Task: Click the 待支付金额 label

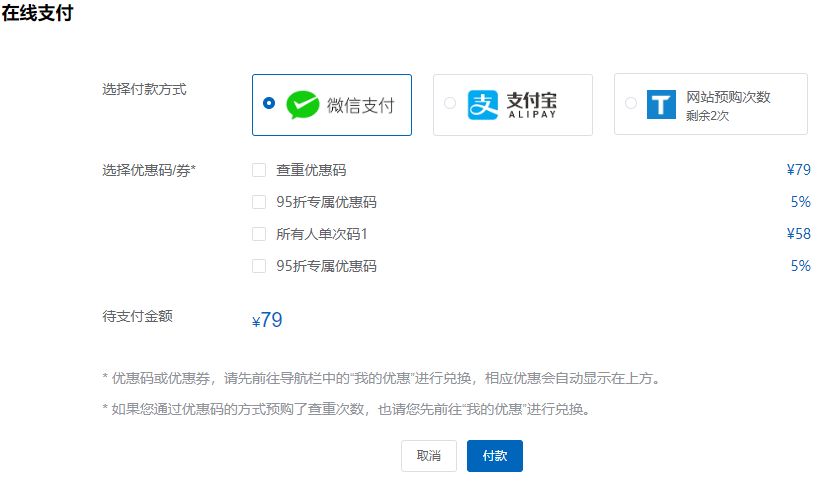Action: click(x=137, y=316)
